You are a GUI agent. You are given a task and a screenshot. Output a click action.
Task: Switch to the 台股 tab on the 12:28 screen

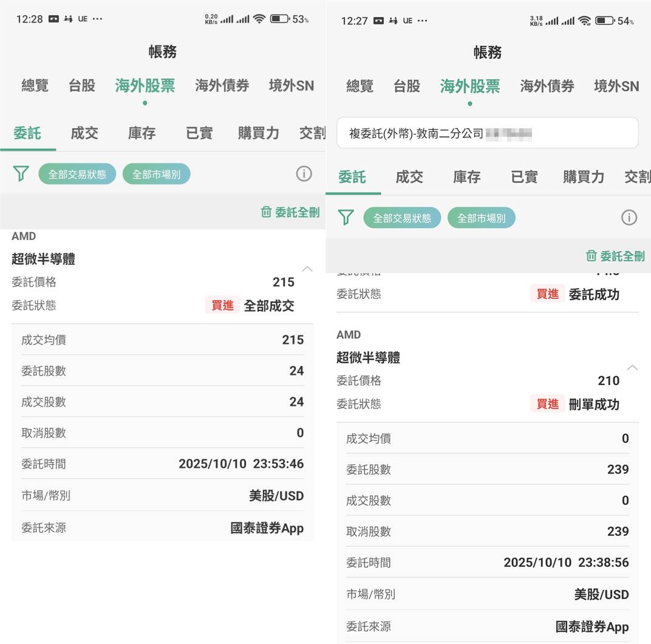point(82,86)
